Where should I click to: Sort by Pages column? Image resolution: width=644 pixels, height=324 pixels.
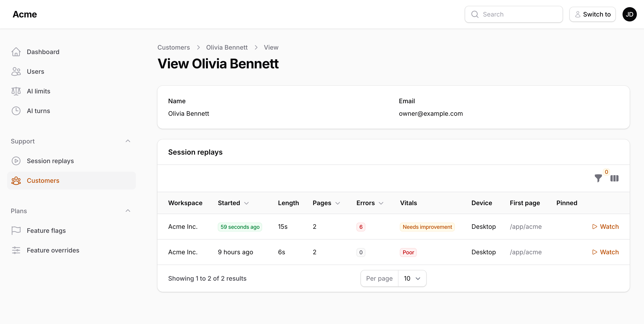pos(326,203)
